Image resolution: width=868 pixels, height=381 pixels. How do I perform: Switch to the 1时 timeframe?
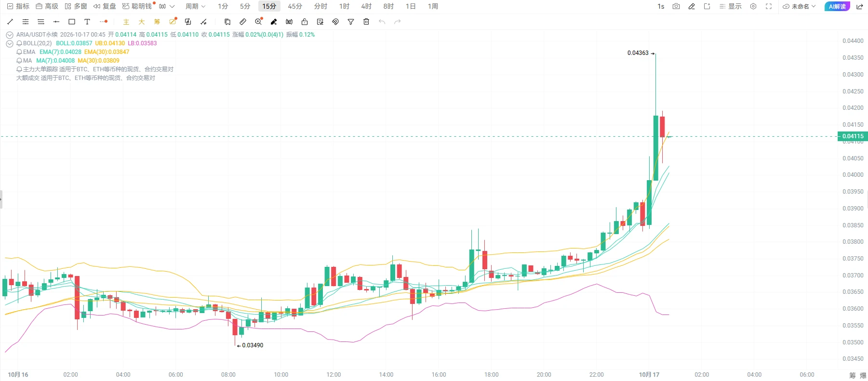[344, 6]
